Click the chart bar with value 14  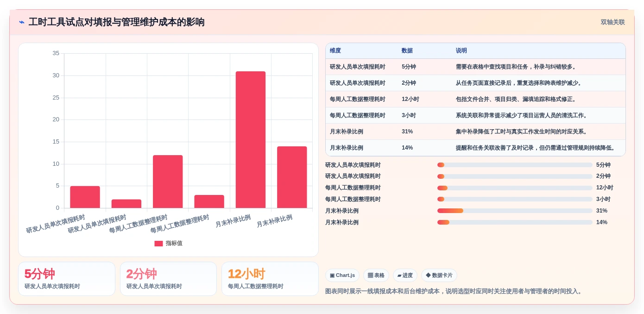tap(292, 177)
